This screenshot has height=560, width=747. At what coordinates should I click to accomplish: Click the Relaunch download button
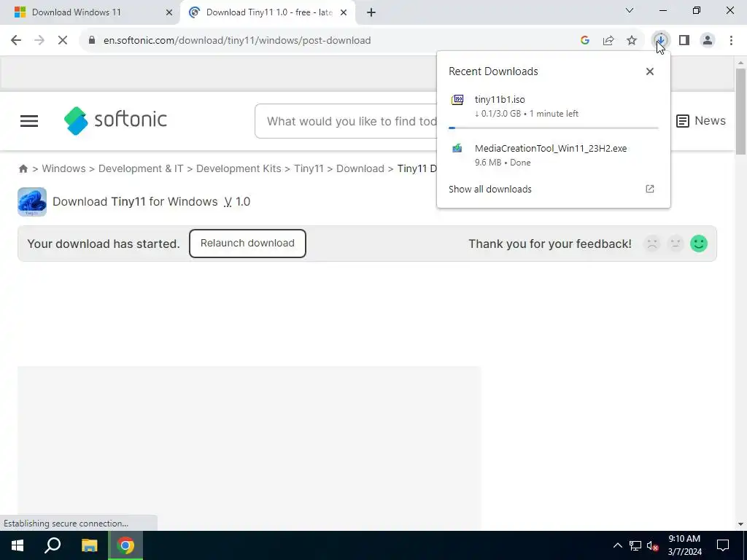pyautogui.click(x=247, y=244)
